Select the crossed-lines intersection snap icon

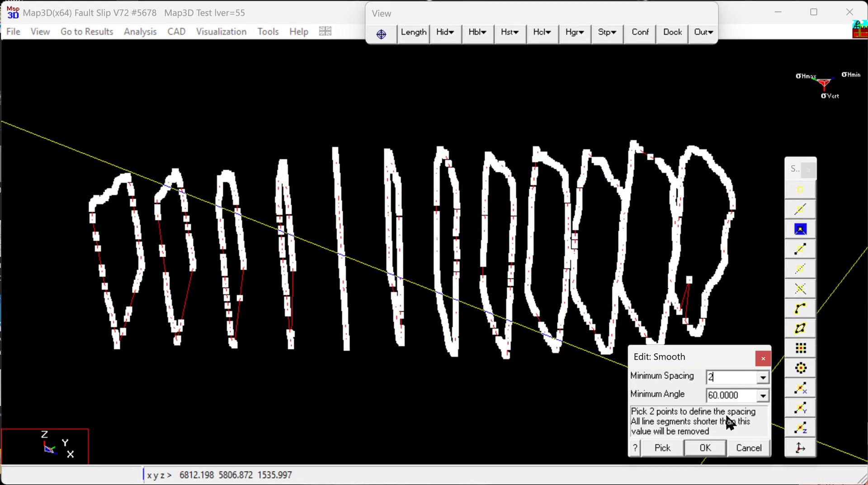(800, 289)
